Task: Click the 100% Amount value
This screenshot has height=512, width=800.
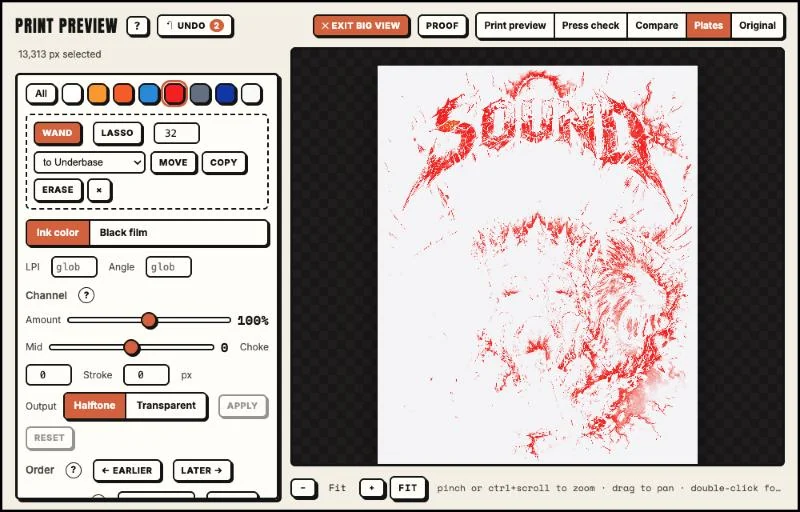Action: pos(253,321)
